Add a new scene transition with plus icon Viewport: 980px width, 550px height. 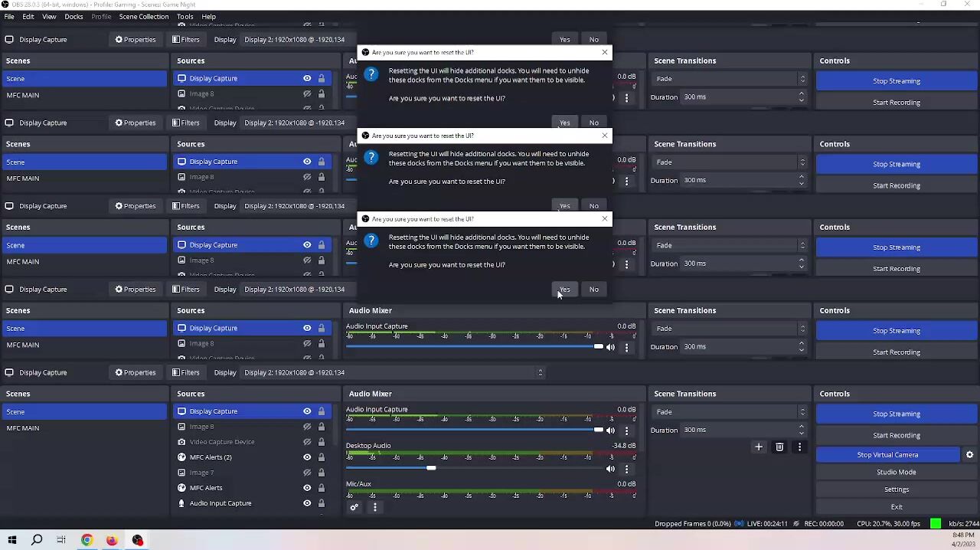(x=759, y=447)
